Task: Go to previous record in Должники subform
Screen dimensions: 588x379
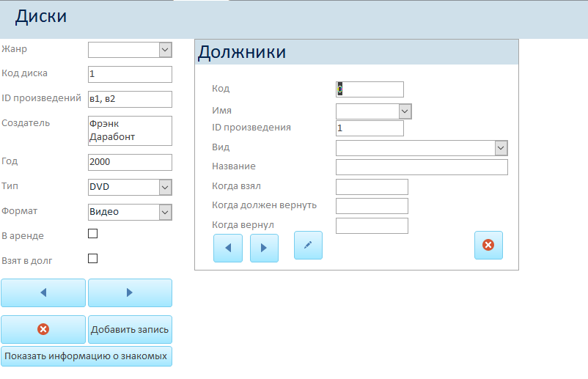Action: 228,249
